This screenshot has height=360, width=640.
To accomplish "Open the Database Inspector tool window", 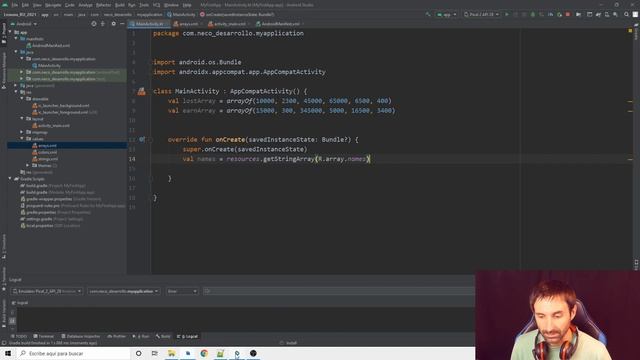I will pos(81,336).
